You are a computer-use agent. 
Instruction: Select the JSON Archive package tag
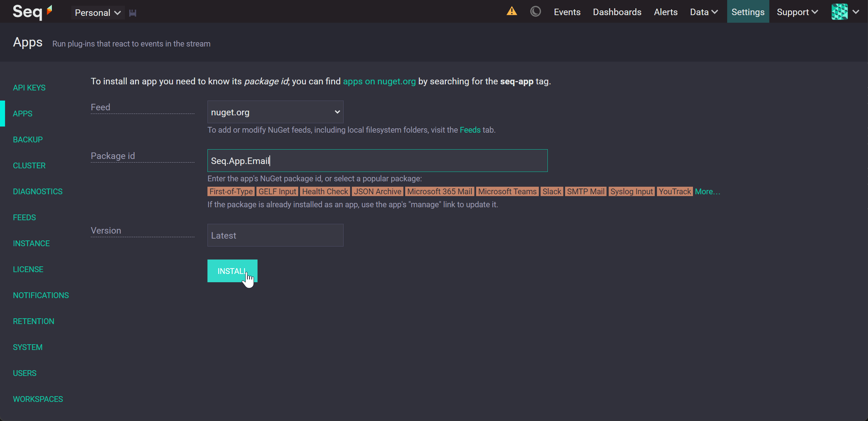377,191
